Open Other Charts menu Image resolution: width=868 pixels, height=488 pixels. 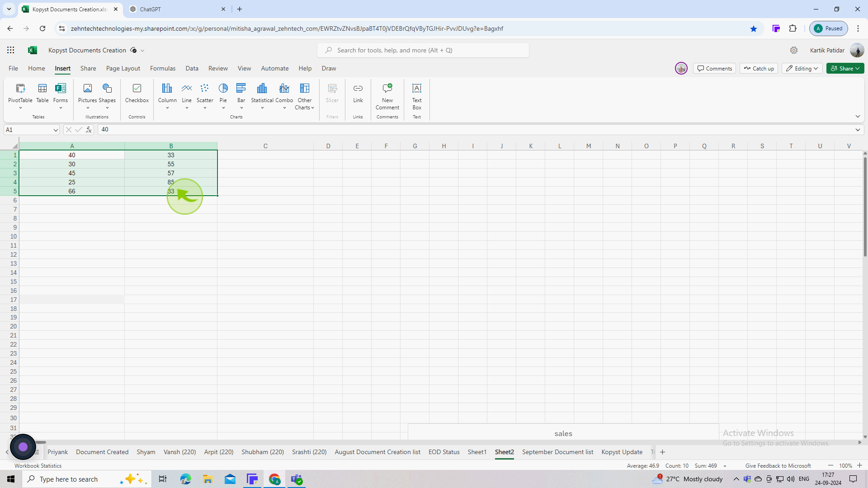pyautogui.click(x=305, y=96)
